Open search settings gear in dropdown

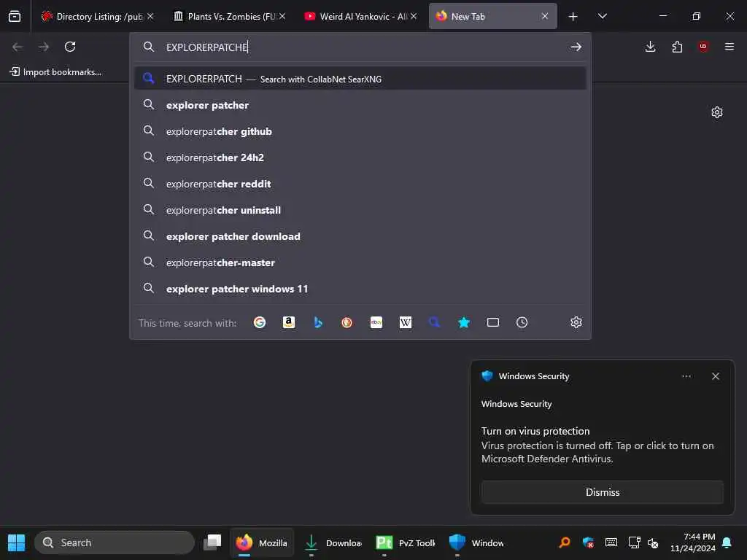click(576, 322)
